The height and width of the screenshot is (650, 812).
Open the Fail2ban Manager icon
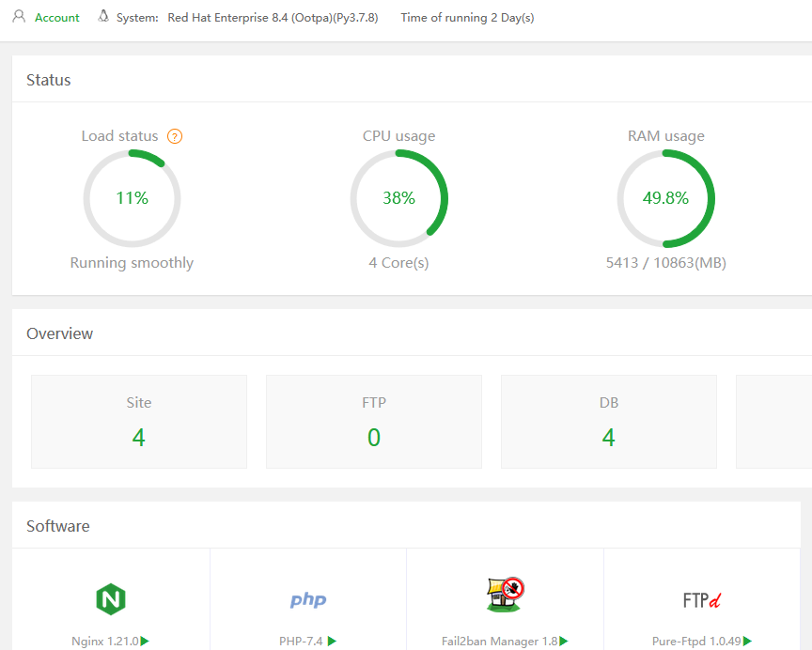(505, 596)
